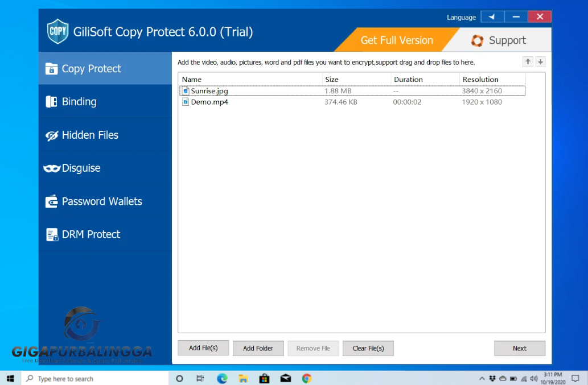Sort the list by Duration column
The width and height of the screenshot is (588, 385).
pyautogui.click(x=425, y=80)
